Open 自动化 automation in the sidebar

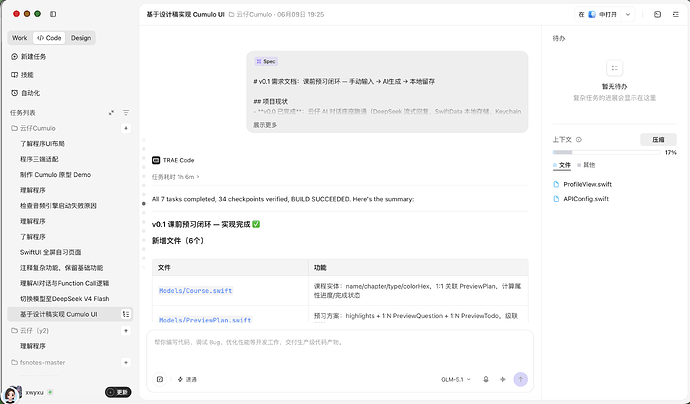click(x=25, y=93)
